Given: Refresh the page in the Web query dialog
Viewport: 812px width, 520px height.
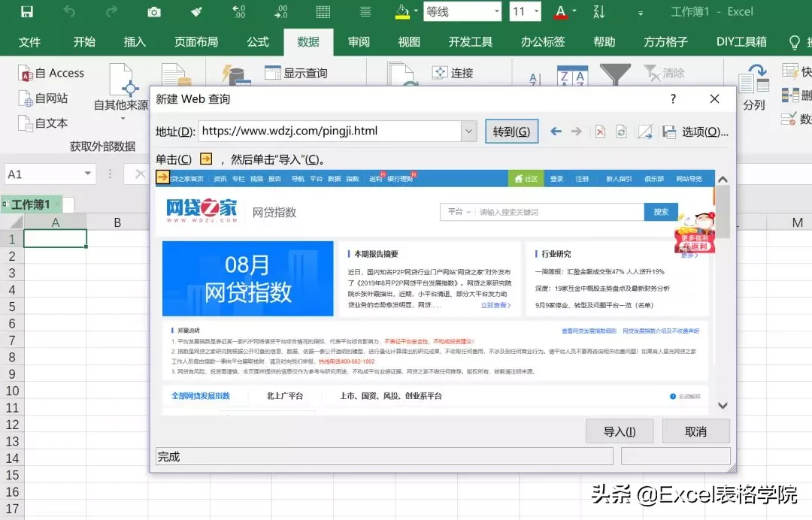Looking at the screenshot, I should [622, 132].
